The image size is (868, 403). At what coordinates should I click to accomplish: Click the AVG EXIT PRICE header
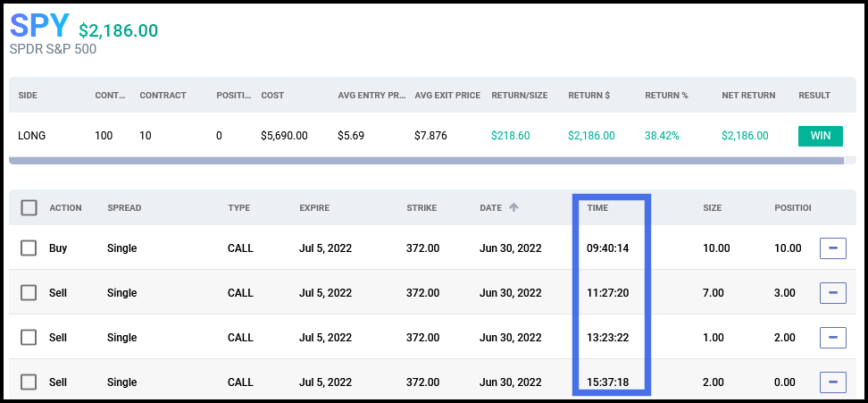tap(447, 96)
